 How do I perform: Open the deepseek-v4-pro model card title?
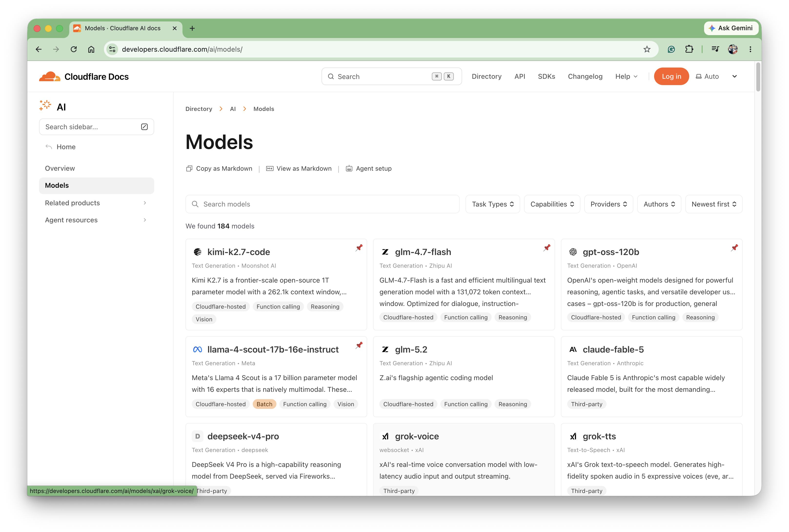coord(243,436)
